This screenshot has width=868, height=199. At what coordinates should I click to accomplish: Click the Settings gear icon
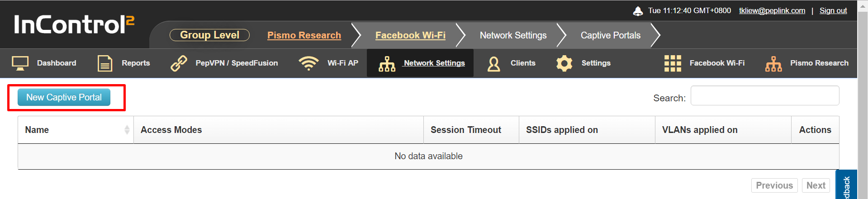point(564,63)
